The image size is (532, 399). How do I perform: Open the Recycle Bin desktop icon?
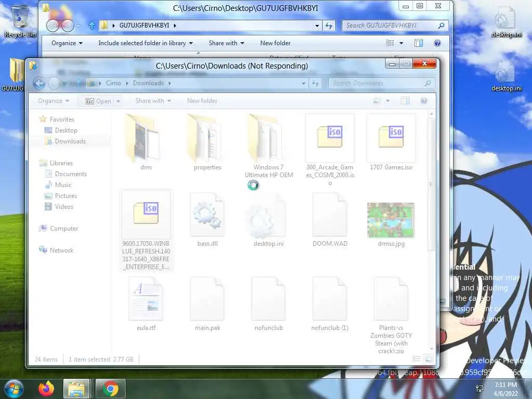point(20,21)
